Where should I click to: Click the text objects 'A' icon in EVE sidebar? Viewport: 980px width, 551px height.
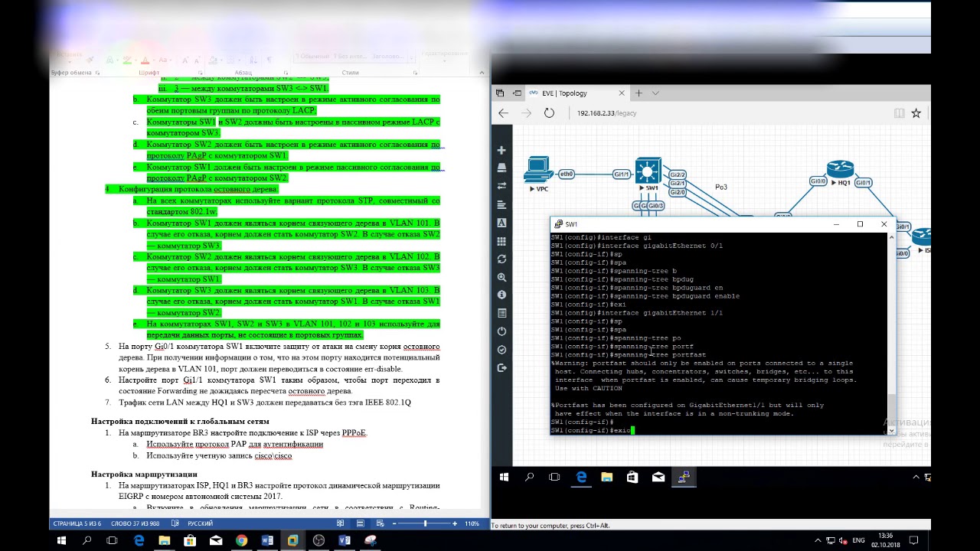click(501, 223)
